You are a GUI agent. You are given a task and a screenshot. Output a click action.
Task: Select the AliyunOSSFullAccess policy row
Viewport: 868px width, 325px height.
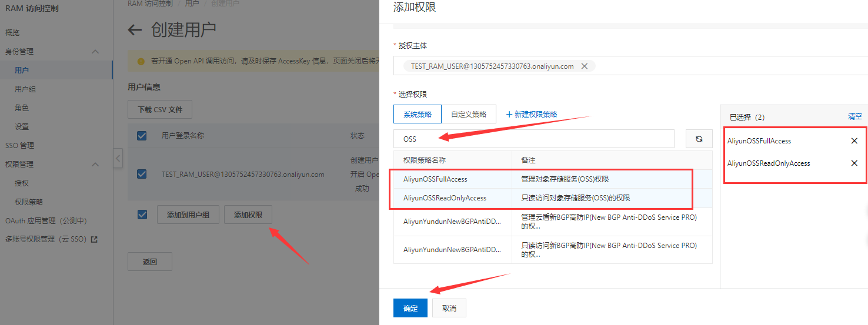click(x=553, y=179)
